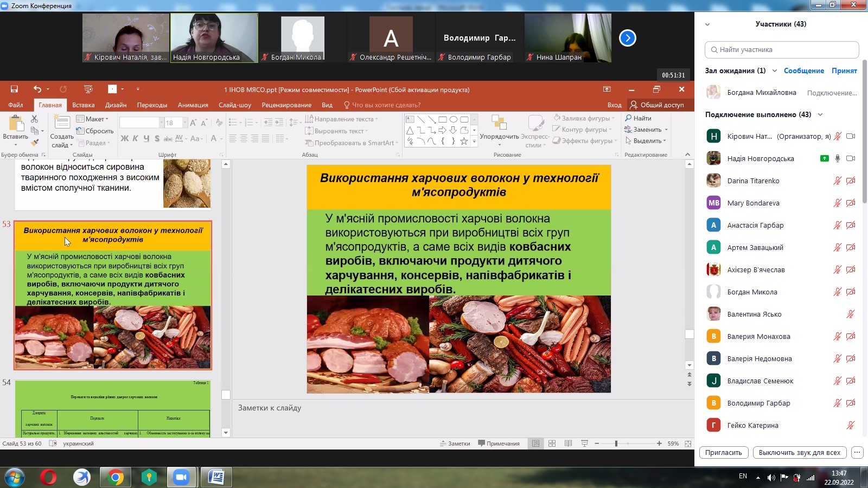Image resolution: width=868 pixels, height=488 pixels.
Task: Toggle the Notes (Заметки) pane in status bar
Action: (x=455, y=444)
